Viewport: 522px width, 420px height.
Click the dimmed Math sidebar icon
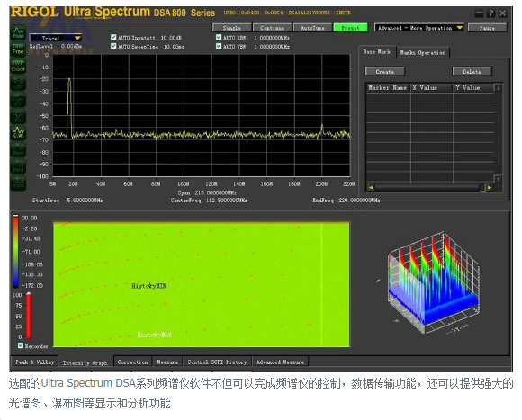pos(18,183)
